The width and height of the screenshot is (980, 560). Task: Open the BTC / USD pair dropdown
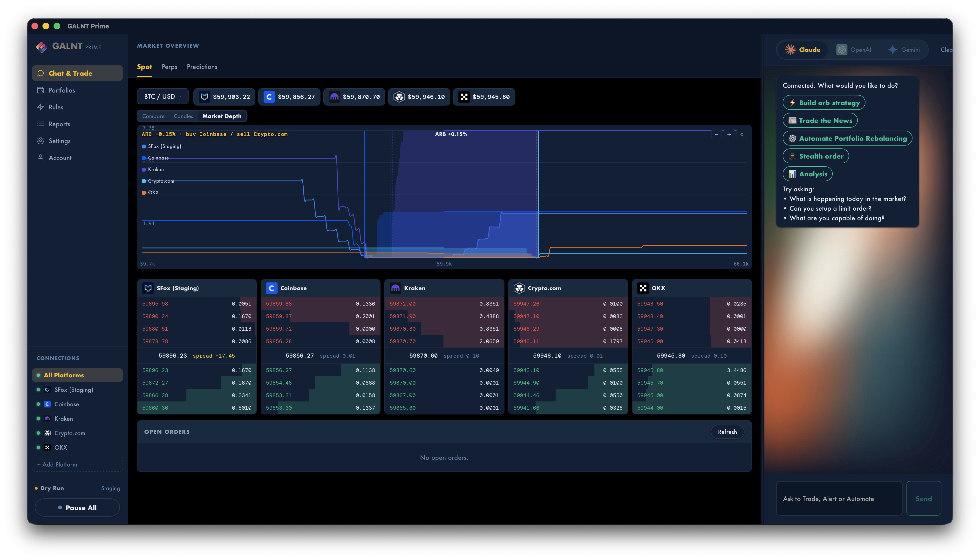point(163,97)
